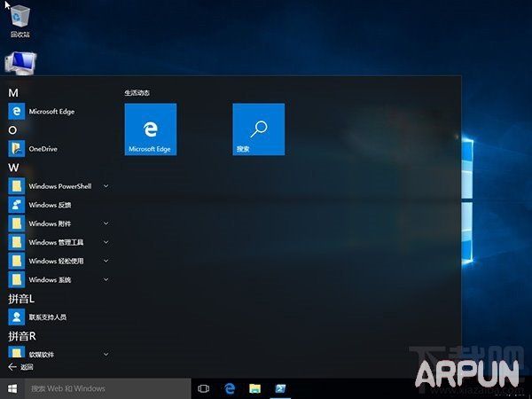Open Edge browser from the taskbar
The image size is (532, 399).
point(230,389)
